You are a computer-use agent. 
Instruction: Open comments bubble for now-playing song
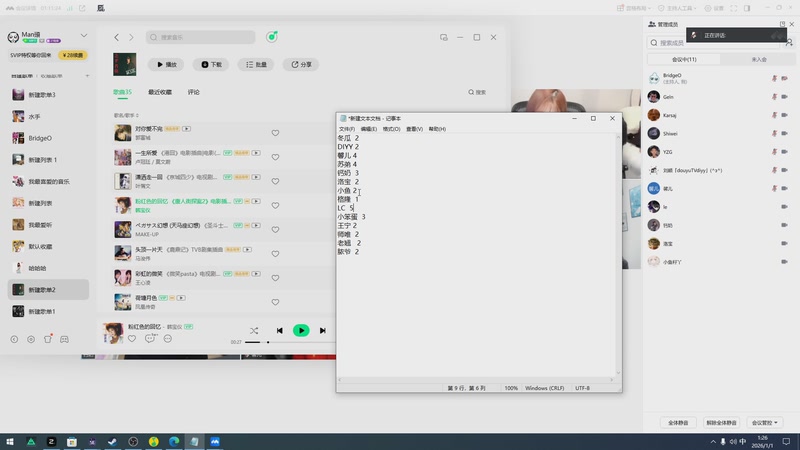click(x=150, y=339)
